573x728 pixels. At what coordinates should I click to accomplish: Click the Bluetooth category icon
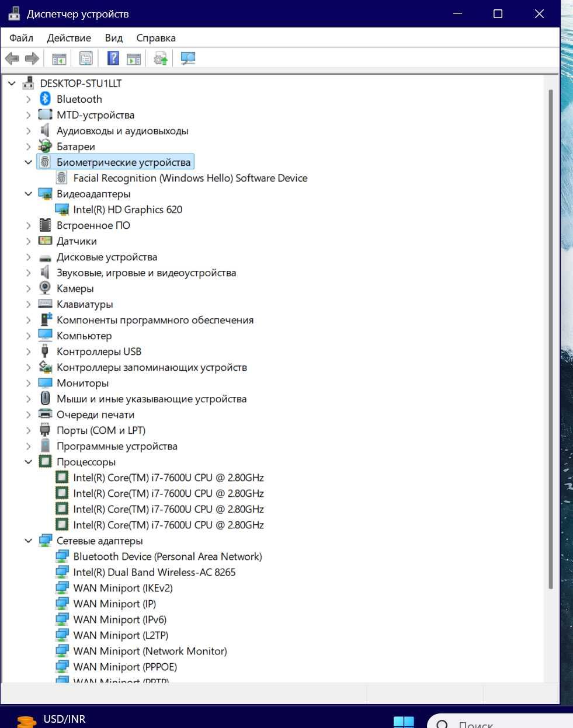45,99
